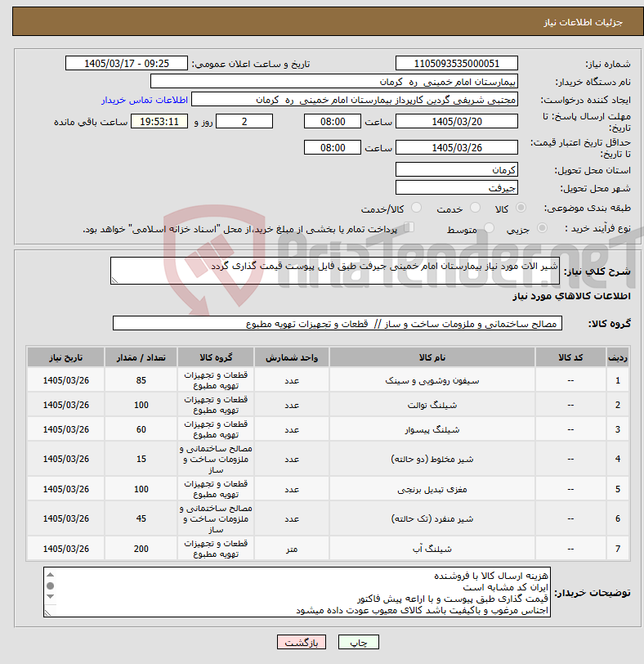
Task: Click quantity 60 in row 3
Action: click(141, 429)
